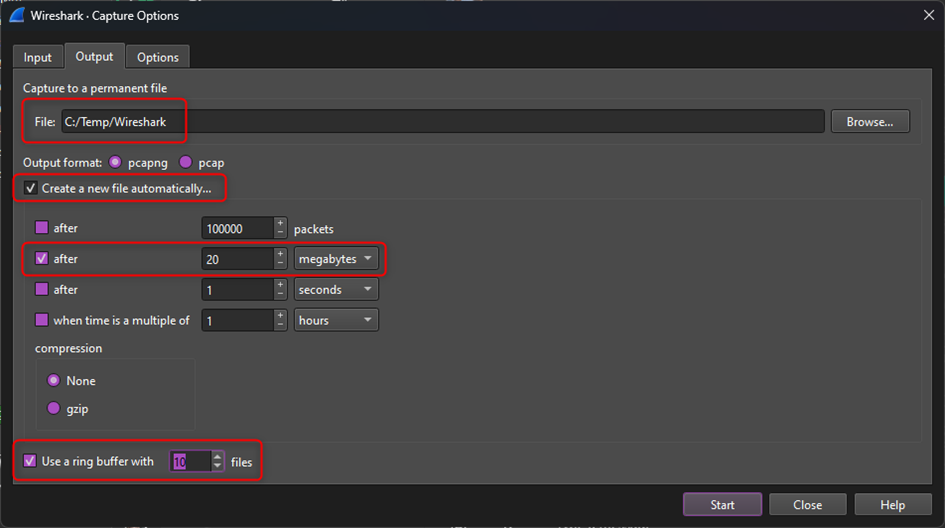The height and width of the screenshot is (528, 945).
Task: Open the seconds unit dropdown
Action: [336, 289]
